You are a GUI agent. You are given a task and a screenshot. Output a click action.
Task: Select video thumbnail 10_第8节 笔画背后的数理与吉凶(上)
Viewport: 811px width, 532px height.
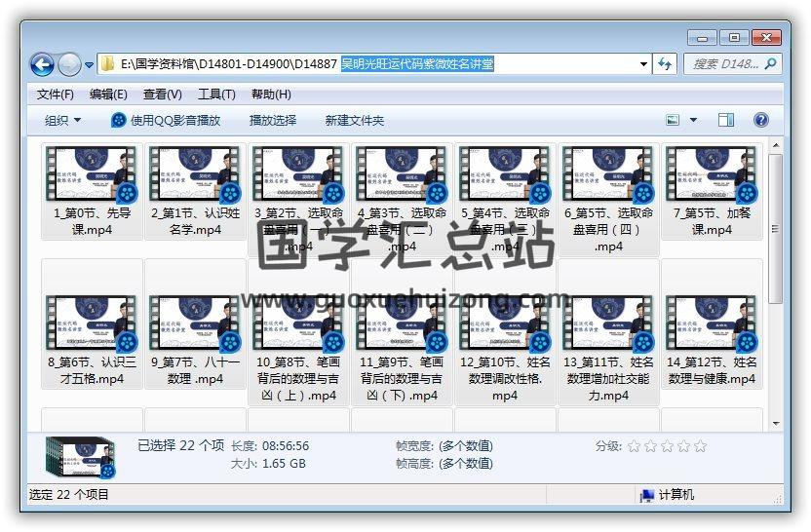click(298, 323)
